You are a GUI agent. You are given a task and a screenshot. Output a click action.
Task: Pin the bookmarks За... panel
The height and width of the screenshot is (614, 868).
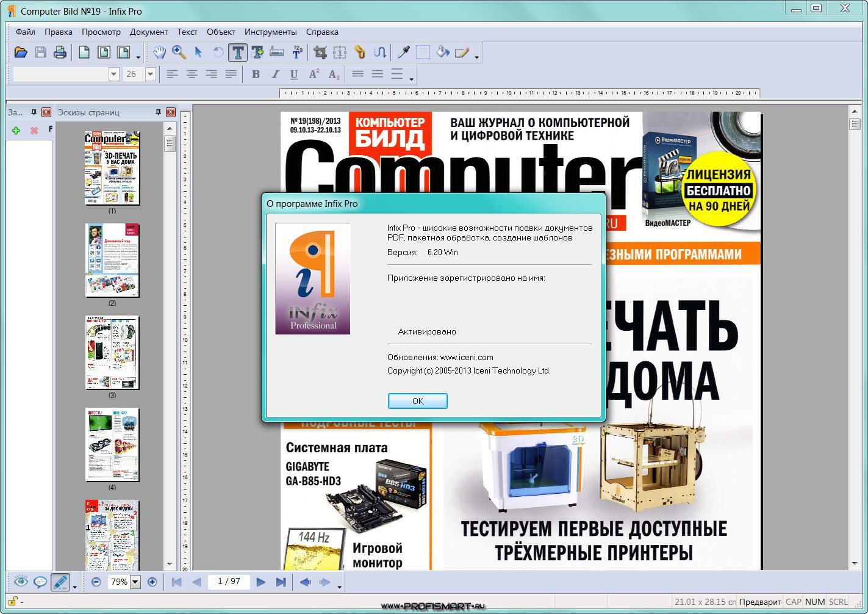tap(34, 112)
